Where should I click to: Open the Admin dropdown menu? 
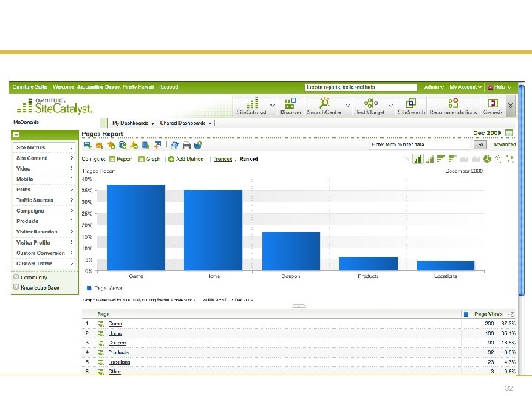pyautogui.click(x=434, y=87)
